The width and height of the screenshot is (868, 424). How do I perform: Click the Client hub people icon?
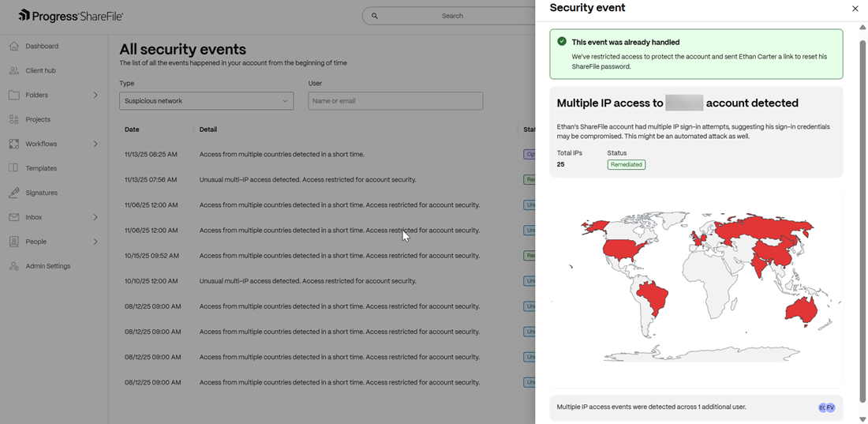point(14,70)
